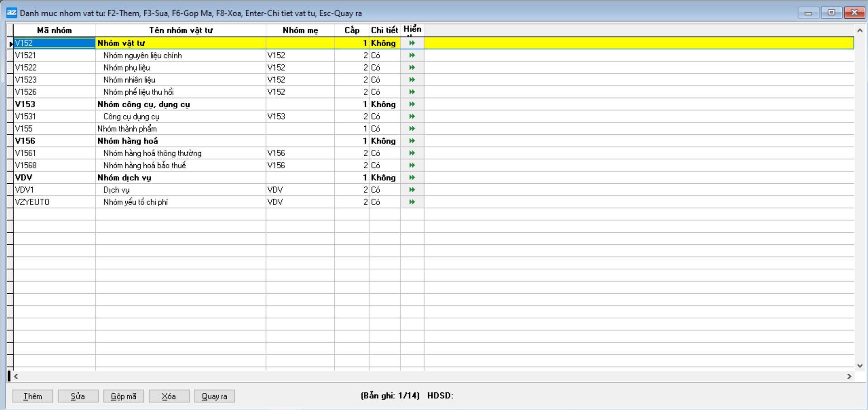Click the Mã nhóm column header

tap(54, 30)
